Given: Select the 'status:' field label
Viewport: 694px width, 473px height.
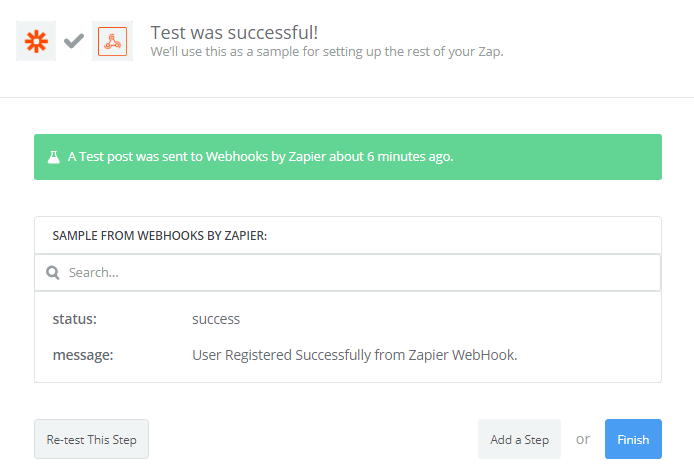Looking at the screenshot, I should (74, 319).
